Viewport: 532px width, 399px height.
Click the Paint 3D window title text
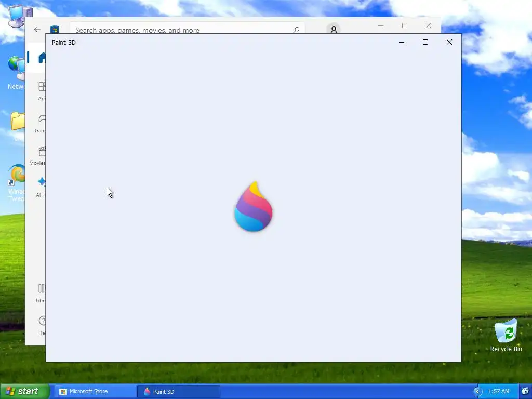pyautogui.click(x=64, y=43)
